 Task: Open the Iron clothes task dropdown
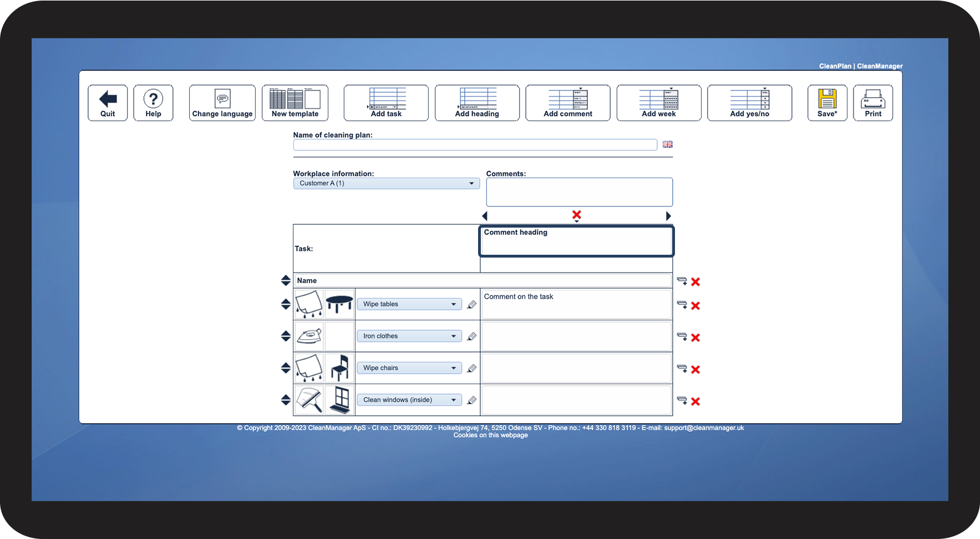tap(409, 336)
